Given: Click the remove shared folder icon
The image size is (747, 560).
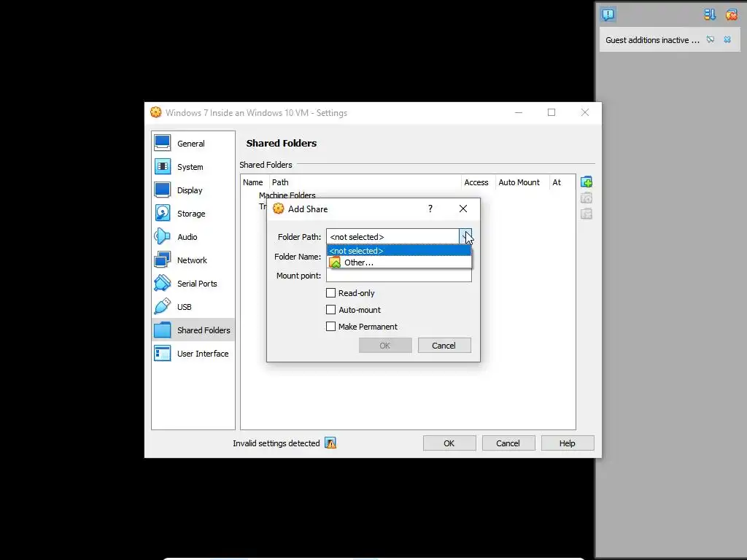Looking at the screenshot, I should pos(587,214).
